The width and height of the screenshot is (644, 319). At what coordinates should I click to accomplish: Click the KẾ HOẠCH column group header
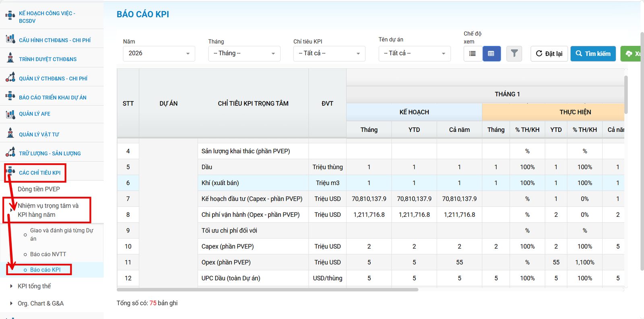tap(414, 112)
